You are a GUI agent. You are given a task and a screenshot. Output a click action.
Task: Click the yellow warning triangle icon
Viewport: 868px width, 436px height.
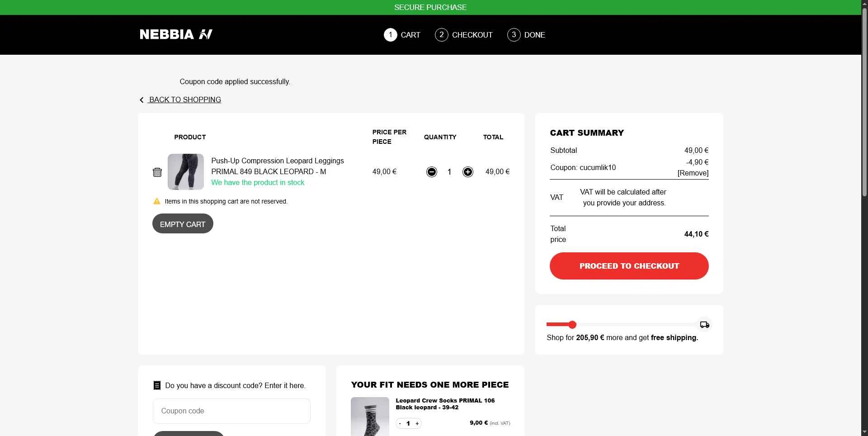pyautogui.click(x=157, y=201)
